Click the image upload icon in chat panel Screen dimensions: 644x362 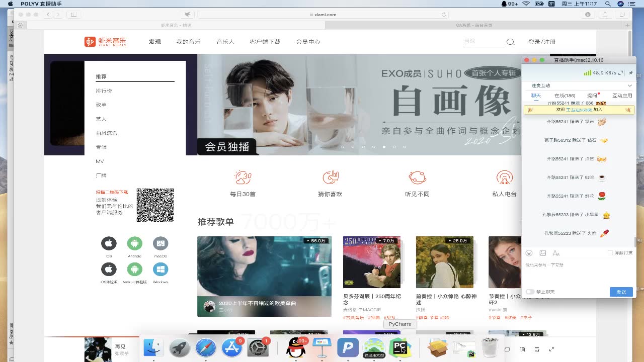pyautogui.click(x=543, y=253)
